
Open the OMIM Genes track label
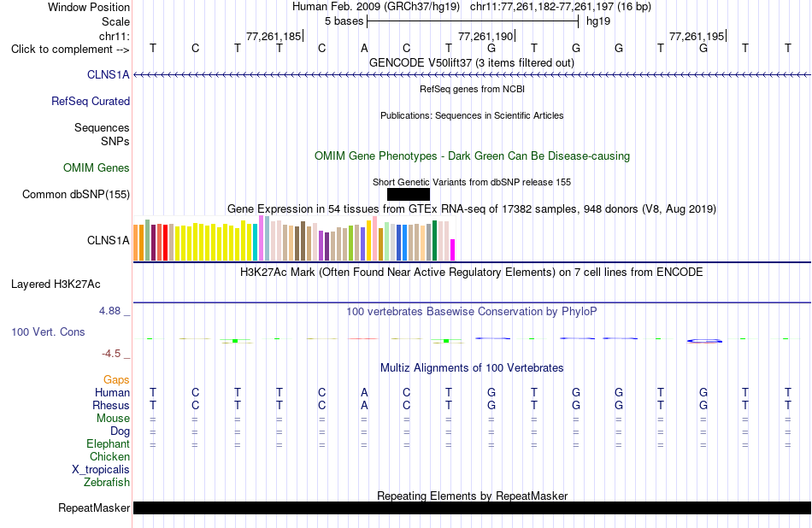coord(96,167)
